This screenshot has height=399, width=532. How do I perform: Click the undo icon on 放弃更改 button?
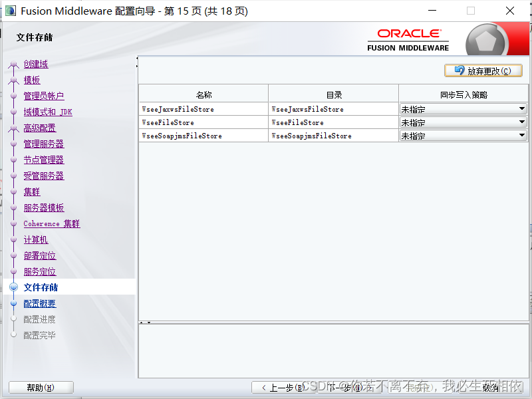pos(460,70)
